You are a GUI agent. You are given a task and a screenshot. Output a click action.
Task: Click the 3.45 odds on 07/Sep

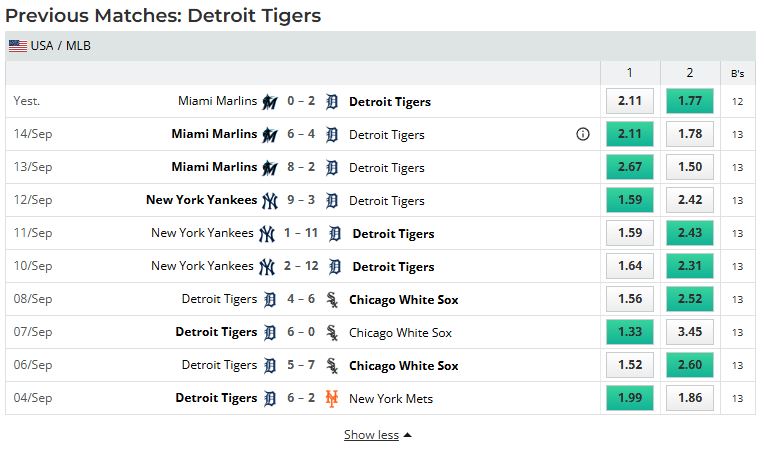point(689,333)
